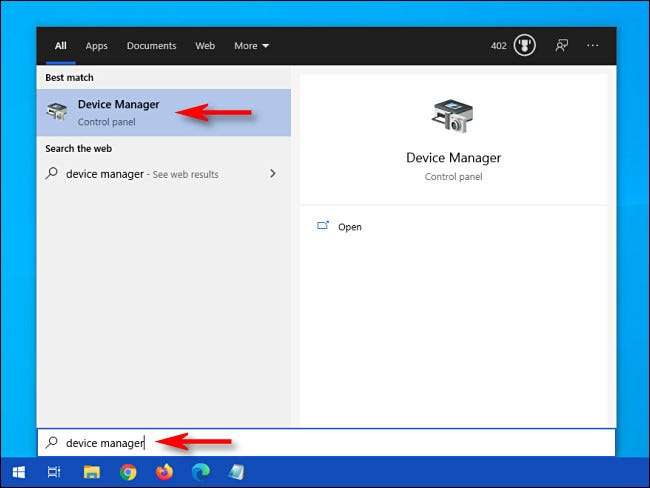The height and width of the screenshot is (488, 650).
Task: Click the notepad app icon in taskbar
Action: 236,472
